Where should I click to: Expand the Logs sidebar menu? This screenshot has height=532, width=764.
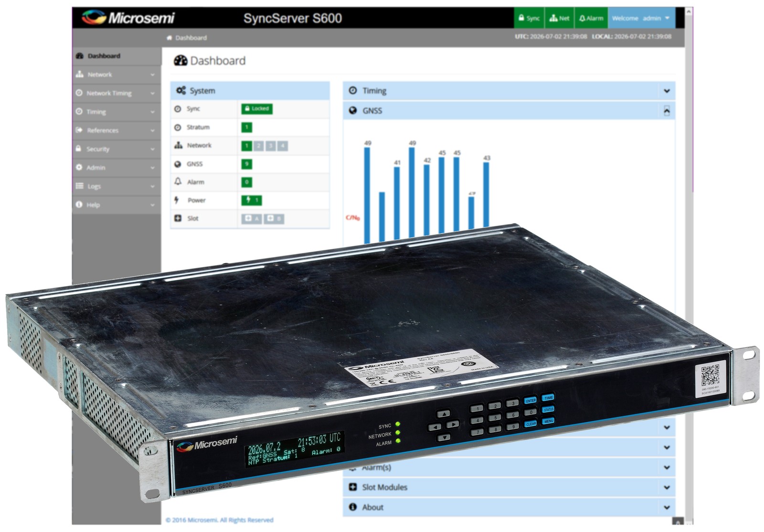117,186
